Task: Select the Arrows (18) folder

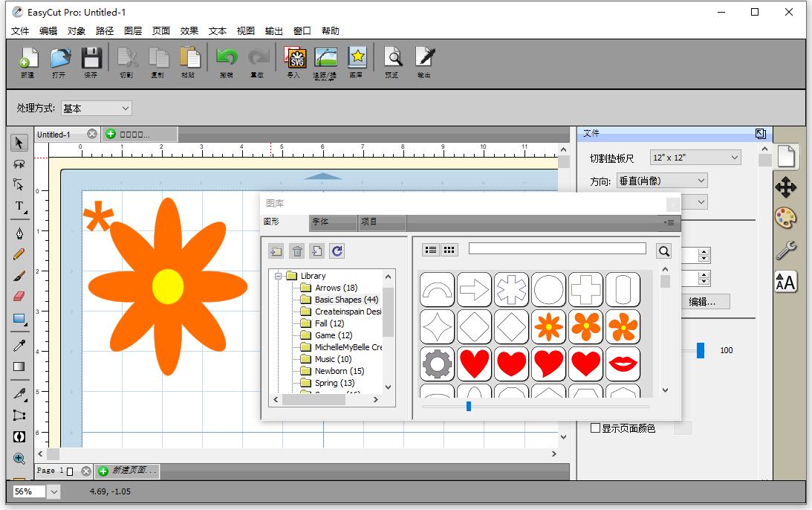Action: point(336,288)
